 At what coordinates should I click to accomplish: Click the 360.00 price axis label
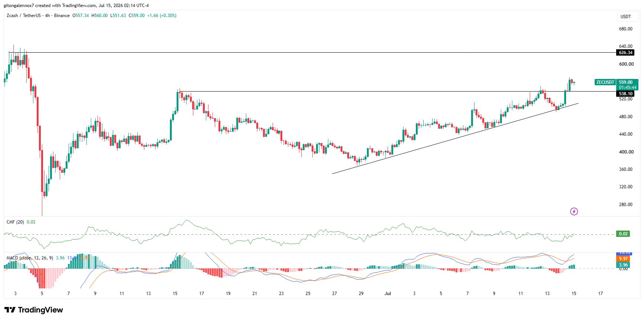(x=626, y=169)
